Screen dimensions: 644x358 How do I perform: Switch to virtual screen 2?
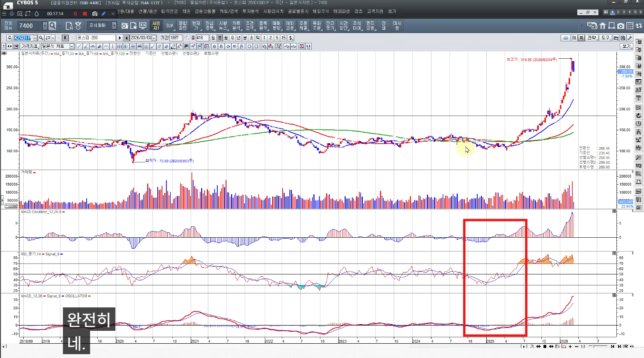[618, 12]
